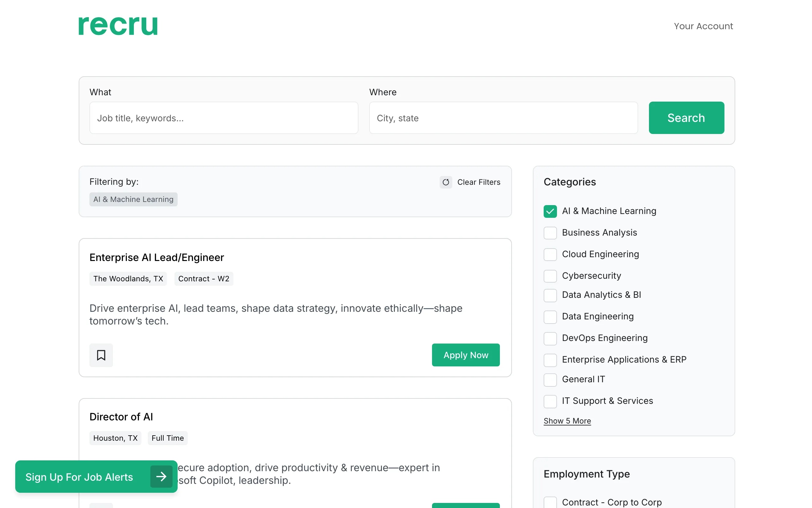Remove the AI & Machine Learning filter tag
Image resolution: width=812 pixels, height=508 pixels.
133,199
